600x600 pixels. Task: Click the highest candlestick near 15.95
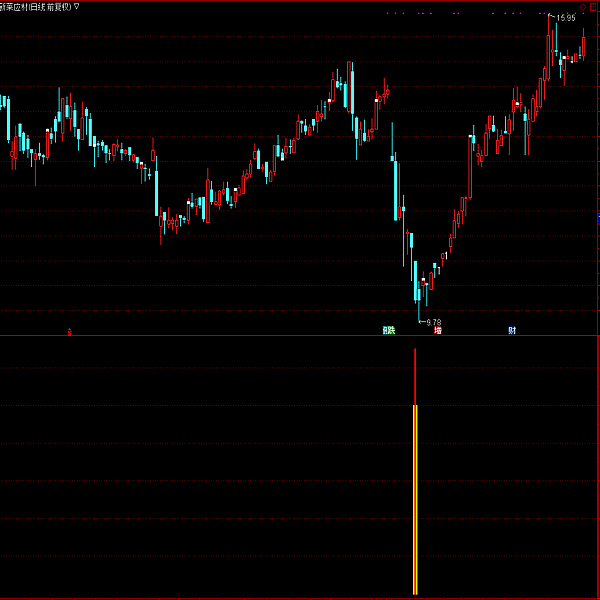[550, 45]
